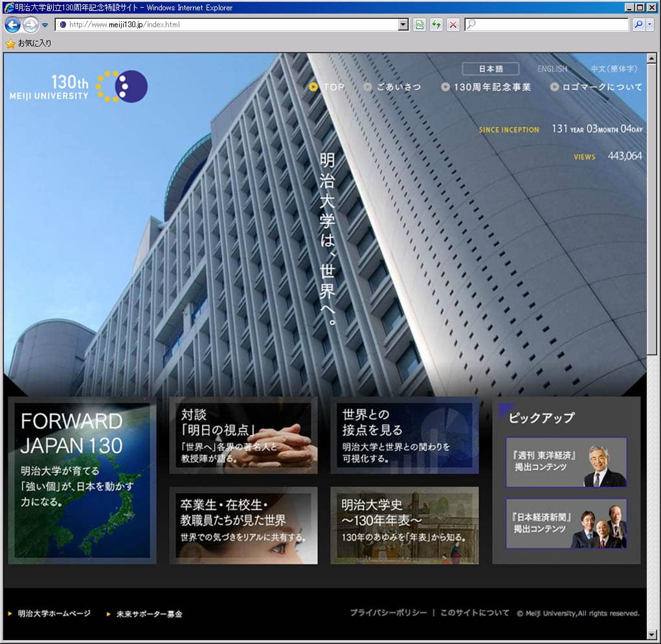Screen dimensions: 661x644
Task: Click the vertical scrollbar thumb
Action: pyautogui.click(x=651, y=208)
